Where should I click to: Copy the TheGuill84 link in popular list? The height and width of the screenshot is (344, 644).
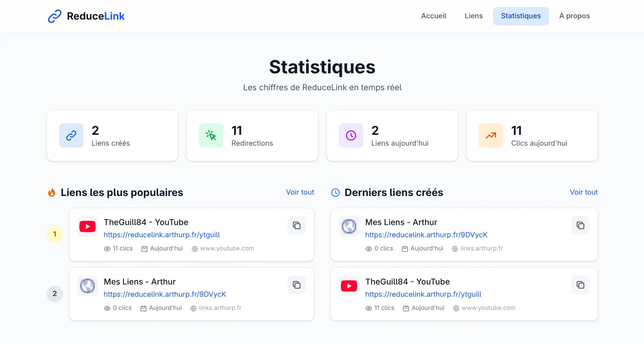coord(296,225)
